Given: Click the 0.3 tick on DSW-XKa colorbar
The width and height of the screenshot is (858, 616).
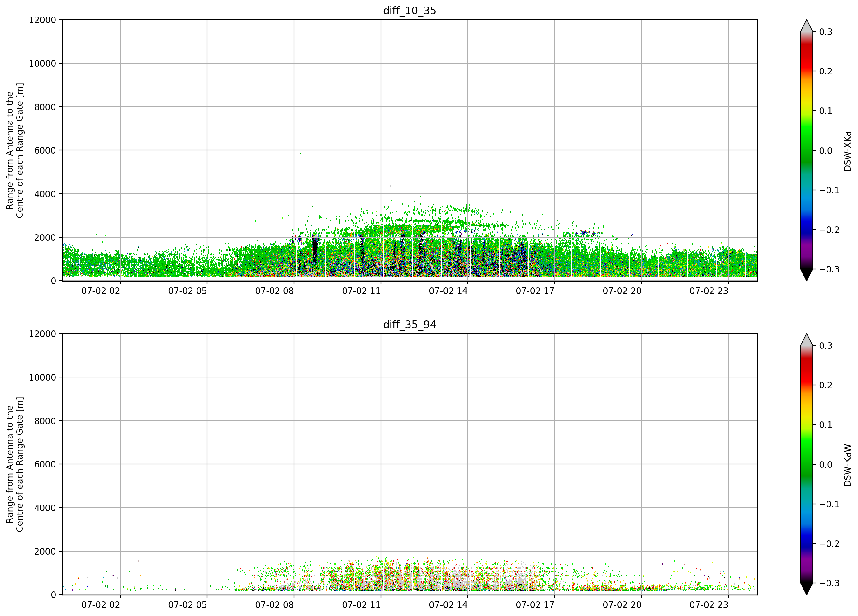Looking at the screenshot, I should click(x=826, y=32).
